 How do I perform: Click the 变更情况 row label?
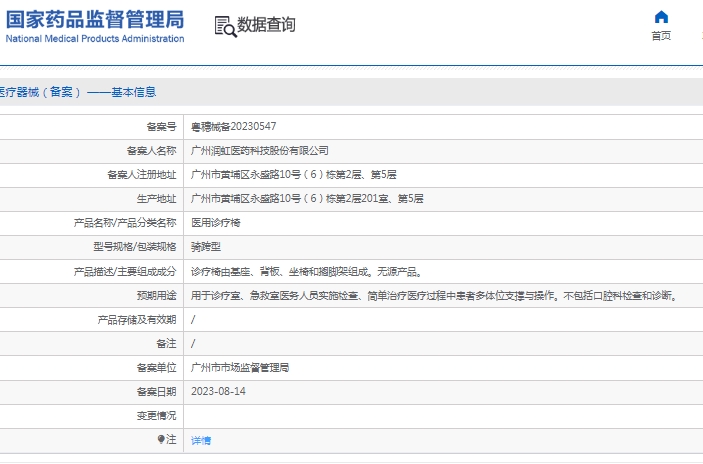click(x=156, y=416)
